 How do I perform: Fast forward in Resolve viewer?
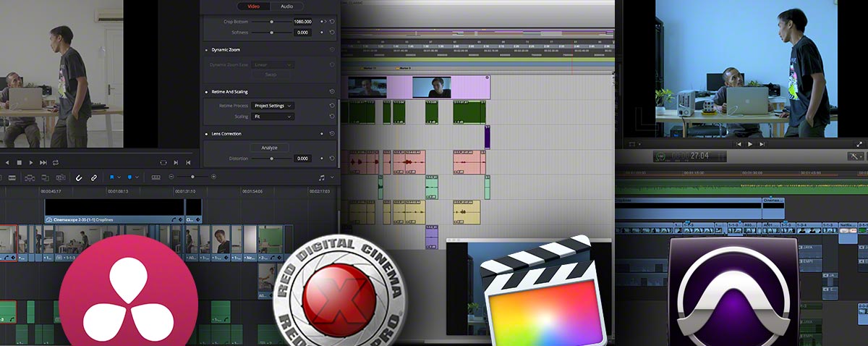tap(43, 162)
